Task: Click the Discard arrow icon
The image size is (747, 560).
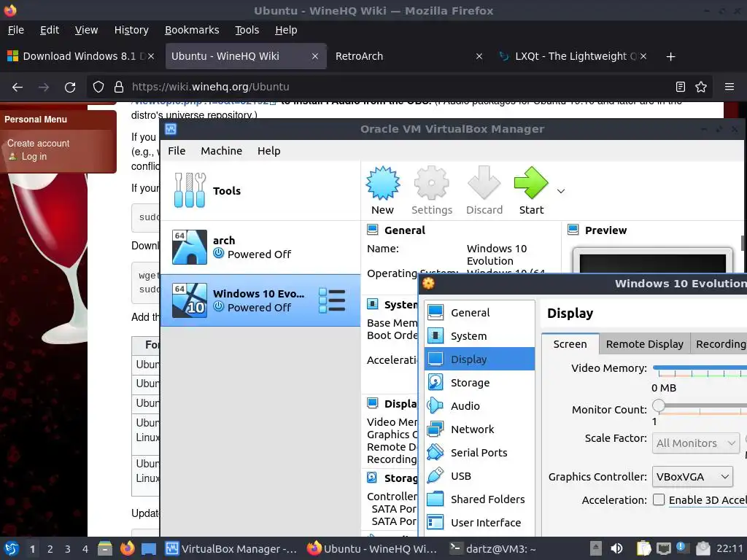Action: [x=484, y=183]
